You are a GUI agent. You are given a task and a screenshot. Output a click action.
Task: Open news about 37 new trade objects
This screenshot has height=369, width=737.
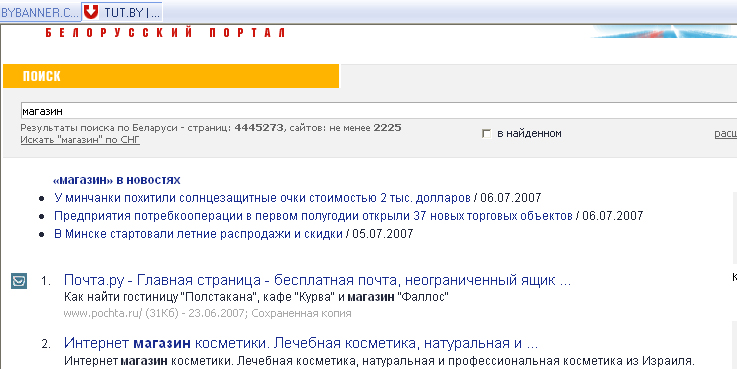pos(313,216)
